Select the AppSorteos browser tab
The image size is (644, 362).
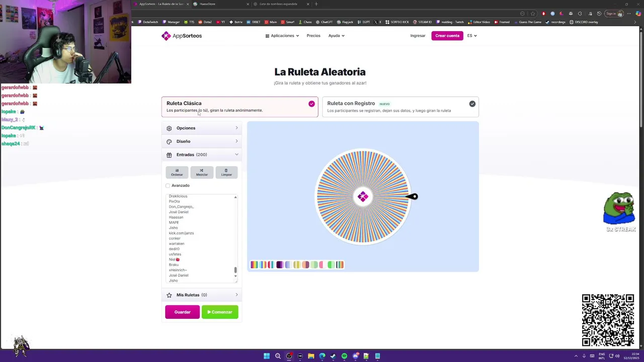coord(161,4)
